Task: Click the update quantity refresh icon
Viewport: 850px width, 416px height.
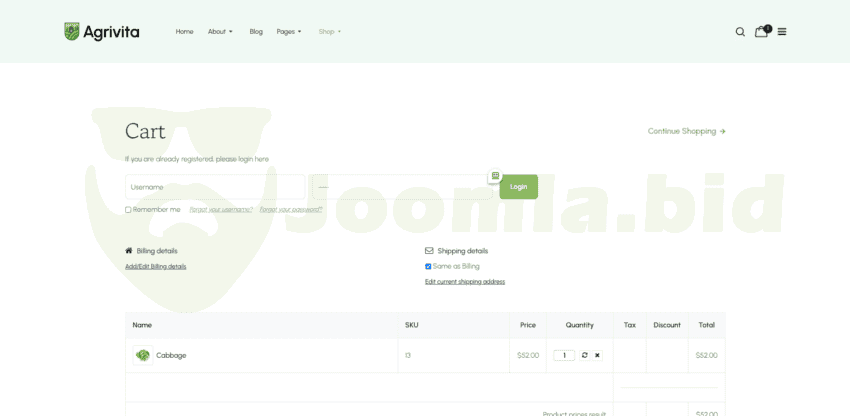Action: [585, 355]
